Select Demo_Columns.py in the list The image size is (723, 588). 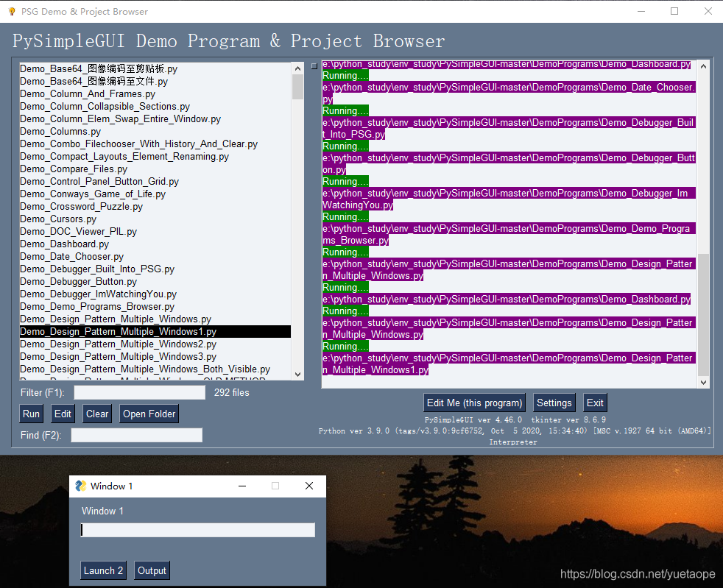click(155, 131)
